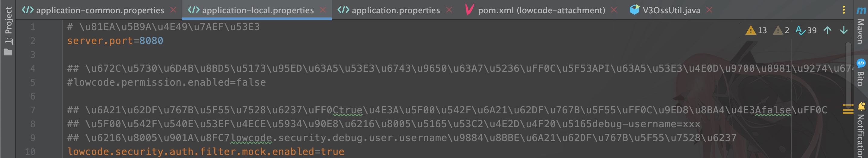Viewport: 868px width, 158px height.
Task: Click the 13 warnings indicator
Action: tap(756, 30)
